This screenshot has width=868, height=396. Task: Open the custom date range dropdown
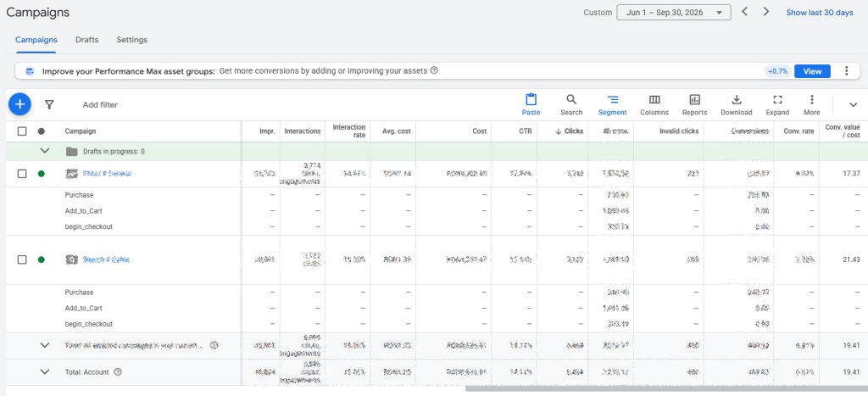(674, 12)
